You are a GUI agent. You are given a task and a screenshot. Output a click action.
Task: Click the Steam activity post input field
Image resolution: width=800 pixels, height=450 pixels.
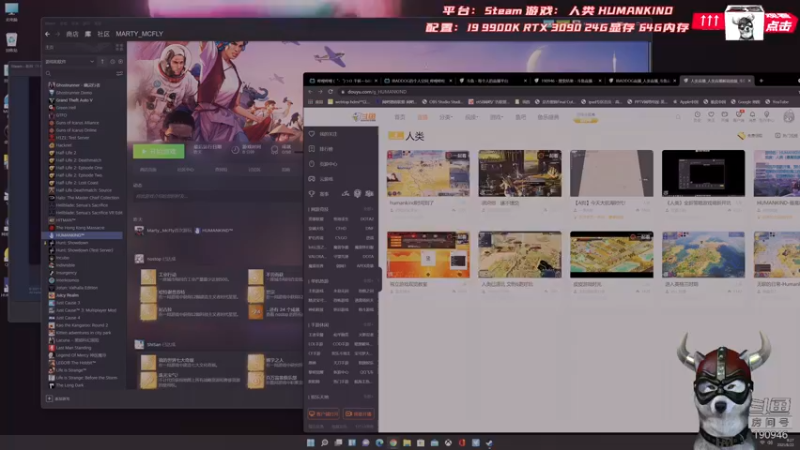tap(217, 196)
